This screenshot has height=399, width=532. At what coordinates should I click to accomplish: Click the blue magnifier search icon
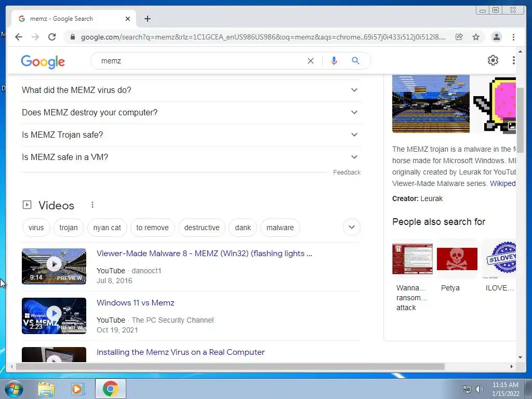(355, 61)
